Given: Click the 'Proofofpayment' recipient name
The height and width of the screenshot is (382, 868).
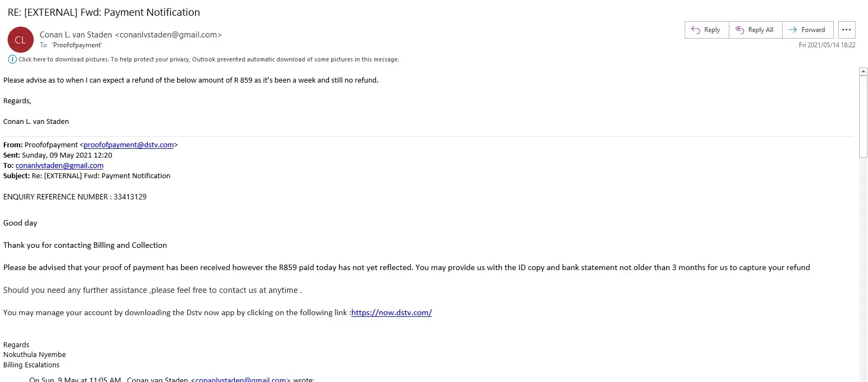Looking at the screenshot, I should tap(77, 46).
